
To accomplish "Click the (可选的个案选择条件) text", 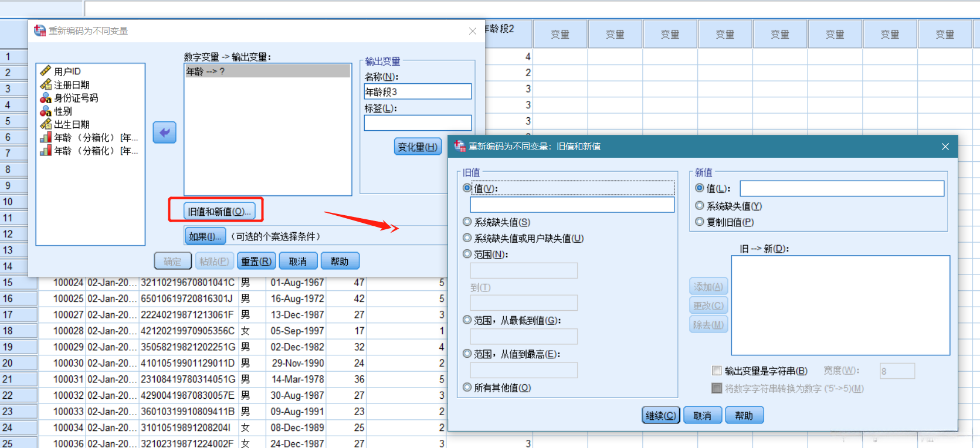I will click(276, 236).
